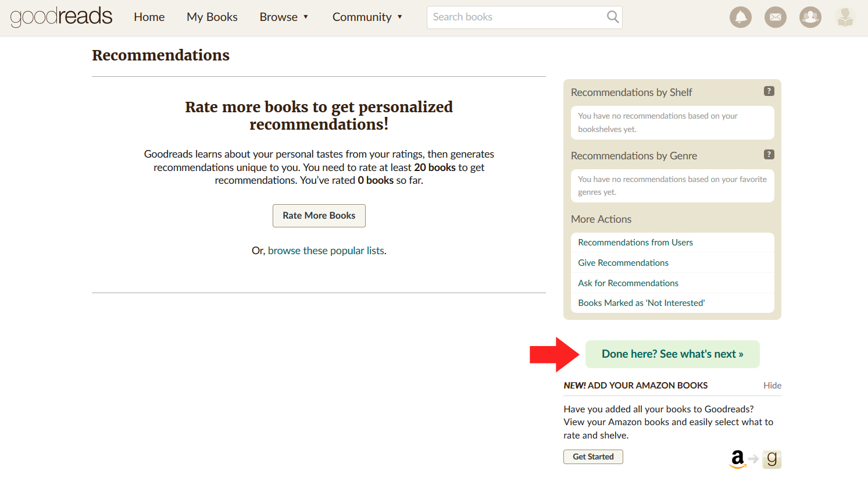Screen dimensions: 868x499
Task: Open the profile avatar icon
Action: 845,17
